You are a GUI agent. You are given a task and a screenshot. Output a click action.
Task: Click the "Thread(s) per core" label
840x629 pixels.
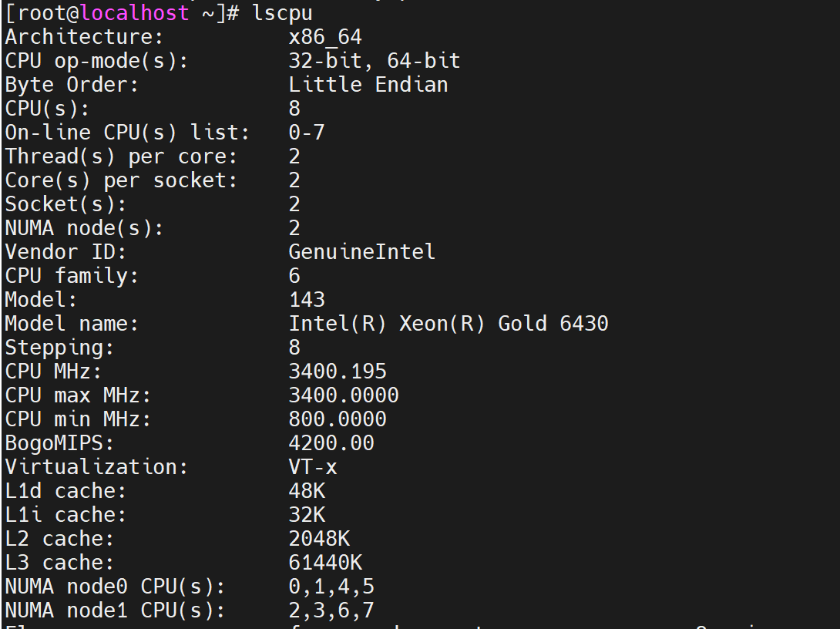(122, 156)
